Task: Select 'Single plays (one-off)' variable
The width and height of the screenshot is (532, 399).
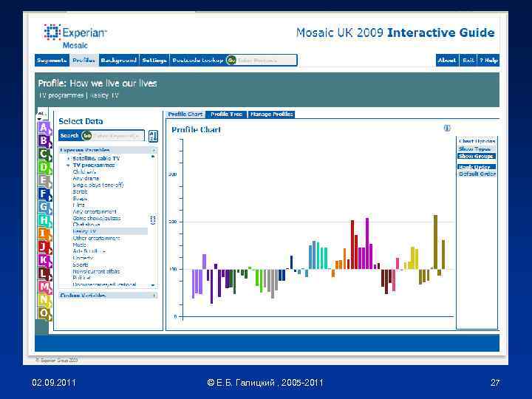Action: (98, 185)
